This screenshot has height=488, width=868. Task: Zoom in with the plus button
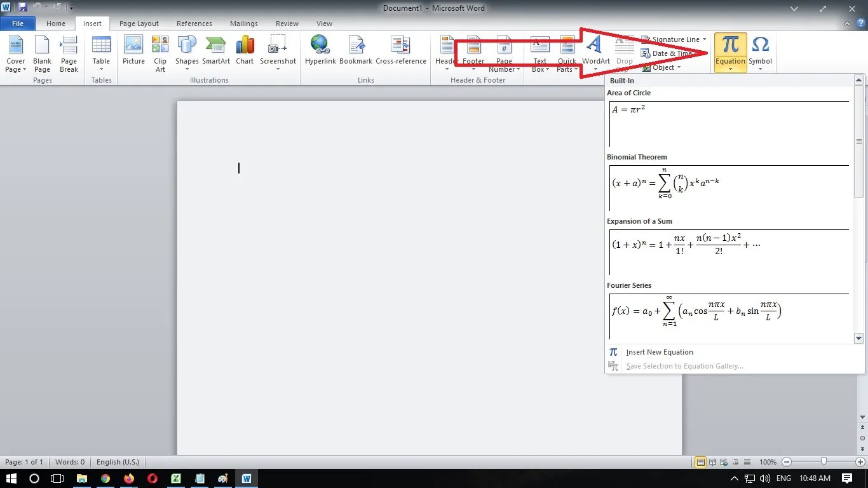click(x=860, y=462)
